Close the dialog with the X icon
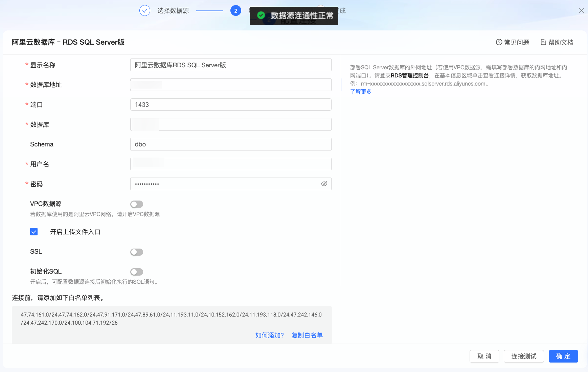This screenshot has height=372, width=588. point(582,10)
